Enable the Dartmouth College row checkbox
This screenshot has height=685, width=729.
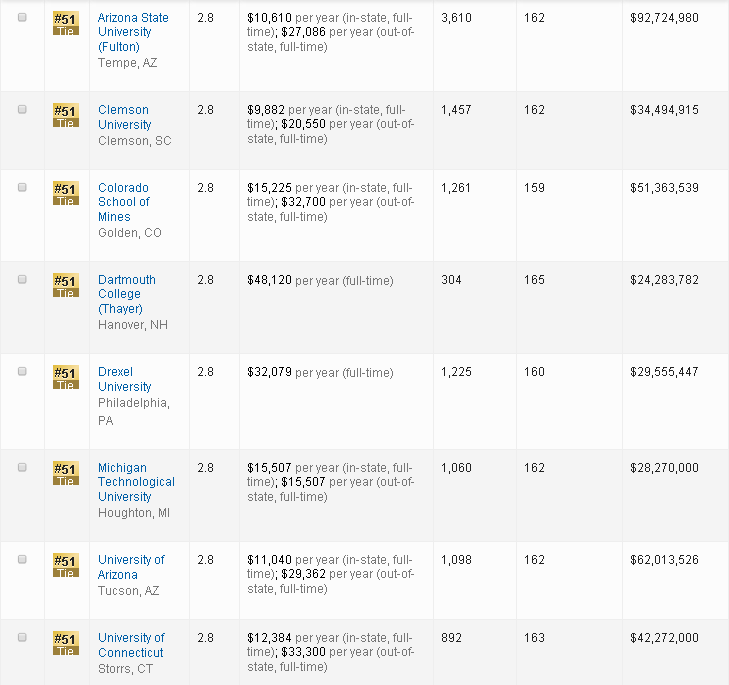click(22, 280)
